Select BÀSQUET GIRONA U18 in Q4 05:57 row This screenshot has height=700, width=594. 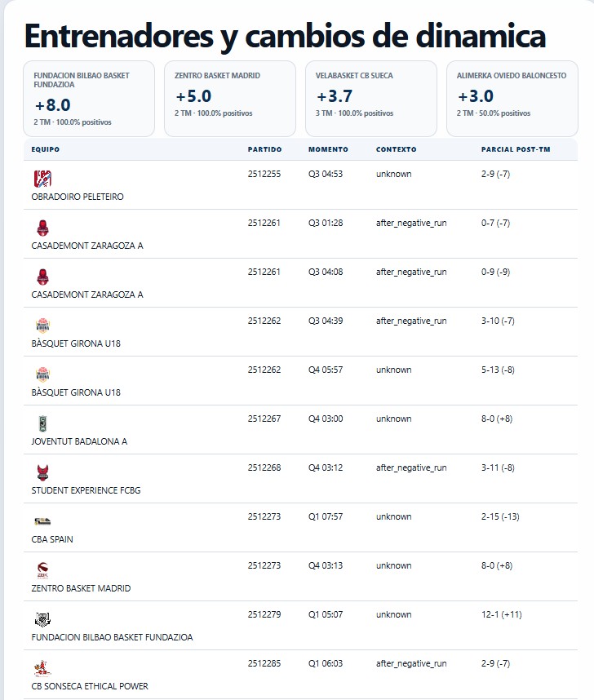point(76,393)
